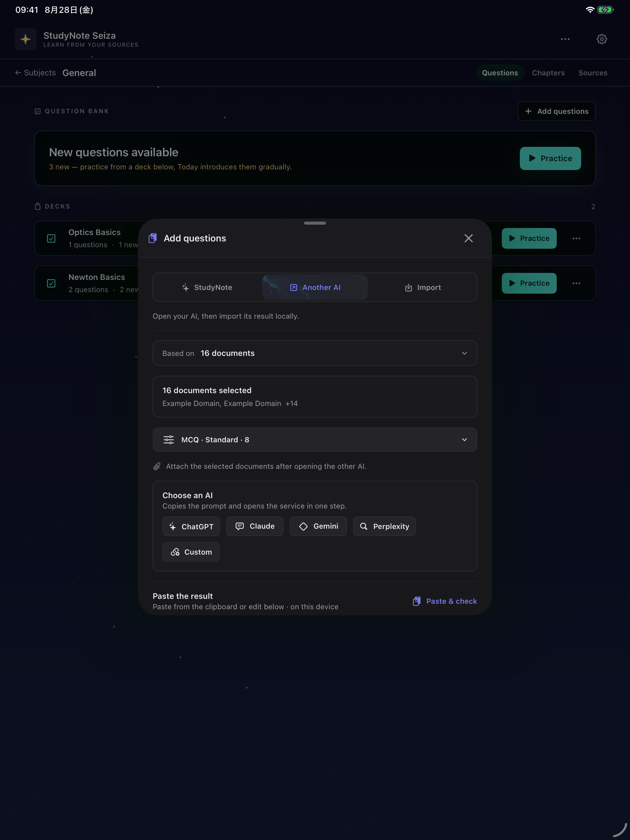Toggle the Optics Basics deck checkbox
The width and height of the screenshot is (630, 840).
(x=51, y=238)
